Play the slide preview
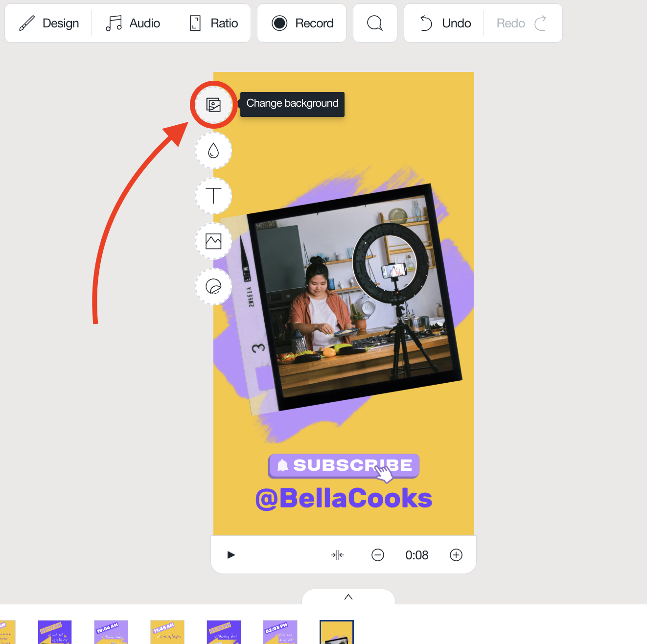647x644 pixels. (x=231, y=555)
